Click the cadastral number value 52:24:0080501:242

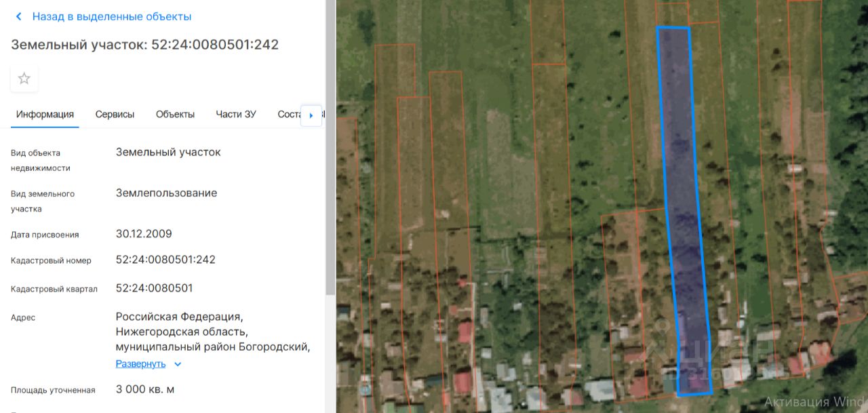pyautogui.click(x=165, y=260)
